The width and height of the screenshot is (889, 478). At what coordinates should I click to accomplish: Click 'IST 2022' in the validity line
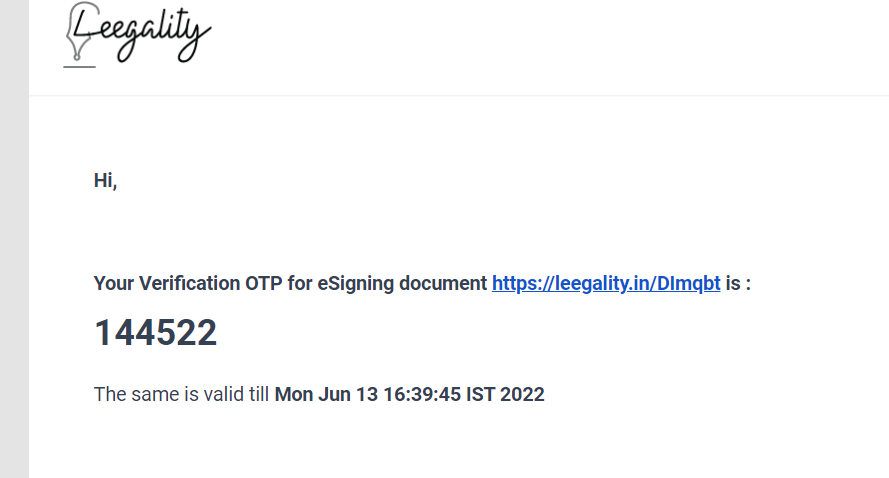(x=505, y=394)
